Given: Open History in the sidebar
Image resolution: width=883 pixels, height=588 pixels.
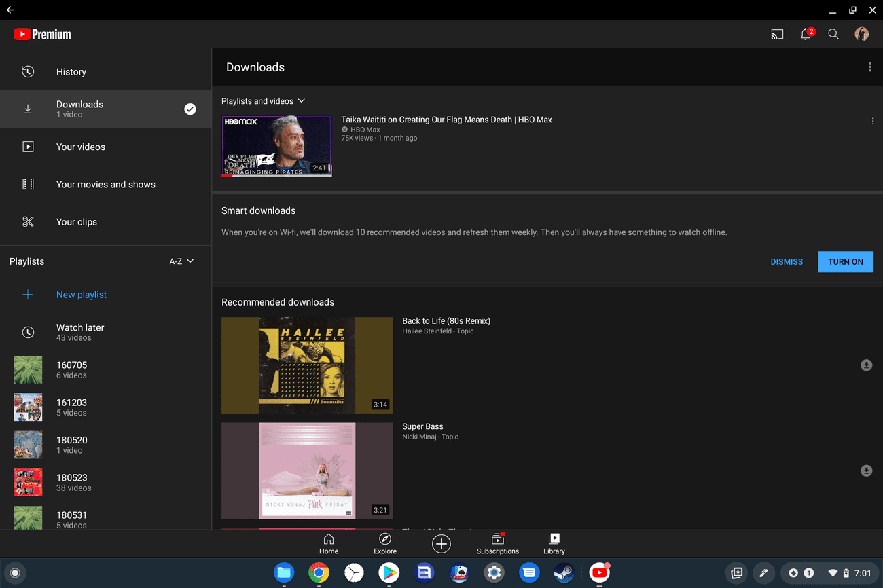Looking at the screenshot, I should 71,72.
